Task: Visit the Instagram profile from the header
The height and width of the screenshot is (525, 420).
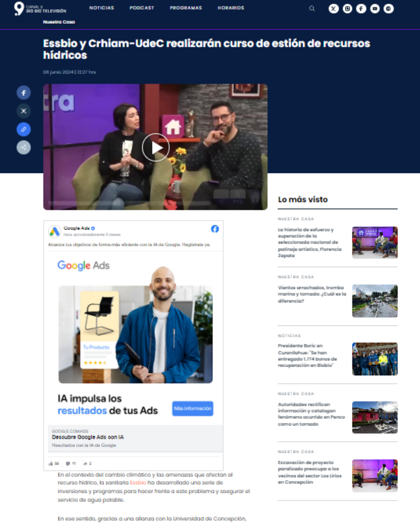Action: click(x=348, y=9)
